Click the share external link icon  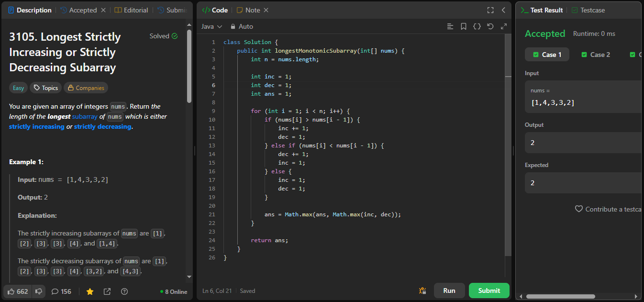click(107, 291)
